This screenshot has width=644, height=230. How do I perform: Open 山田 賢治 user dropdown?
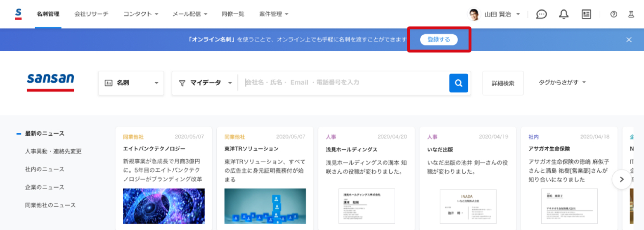pyautogui.click(x=502, y=14)
